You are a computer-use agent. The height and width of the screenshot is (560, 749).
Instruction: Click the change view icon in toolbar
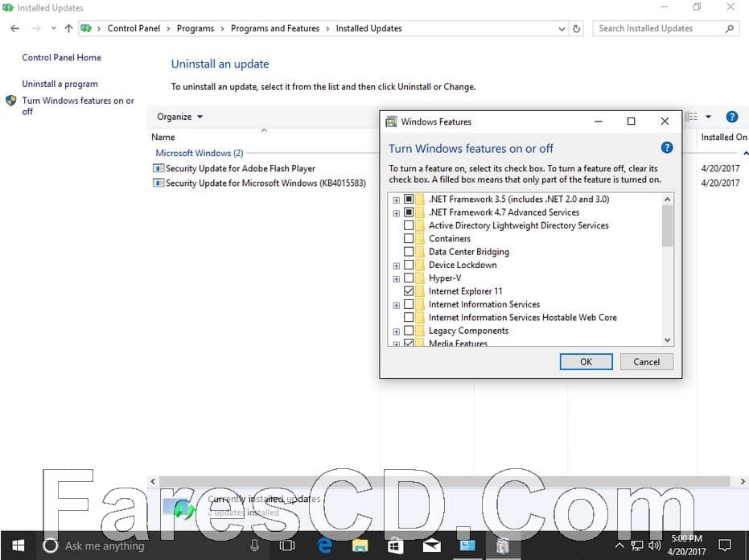(x=692, y=117)
